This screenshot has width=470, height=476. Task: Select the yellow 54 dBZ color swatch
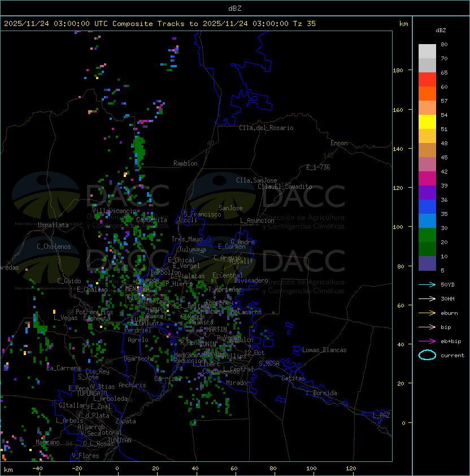427,122
